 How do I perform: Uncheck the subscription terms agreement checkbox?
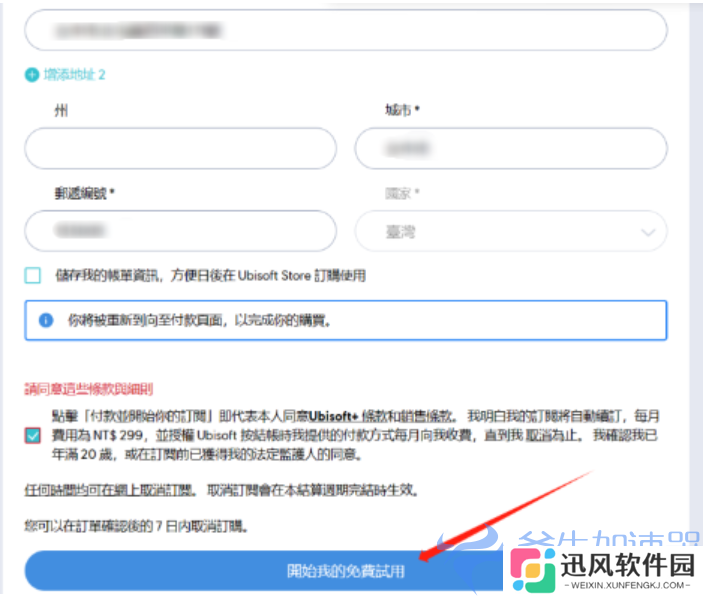33,435
